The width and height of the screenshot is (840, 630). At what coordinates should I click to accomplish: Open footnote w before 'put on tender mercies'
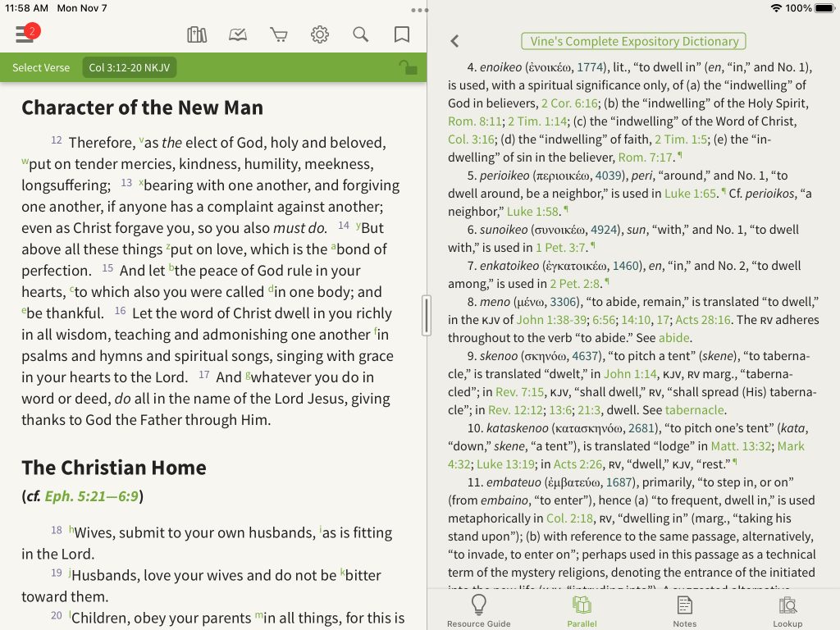coord(25,162)
